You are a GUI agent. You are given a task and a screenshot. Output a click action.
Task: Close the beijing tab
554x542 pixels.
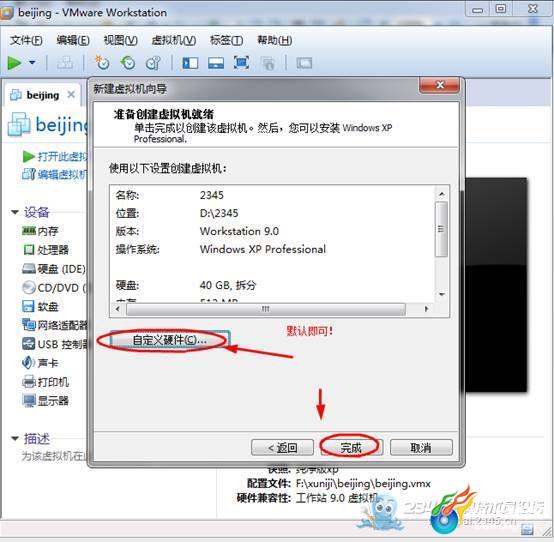(x=71, y=94)
